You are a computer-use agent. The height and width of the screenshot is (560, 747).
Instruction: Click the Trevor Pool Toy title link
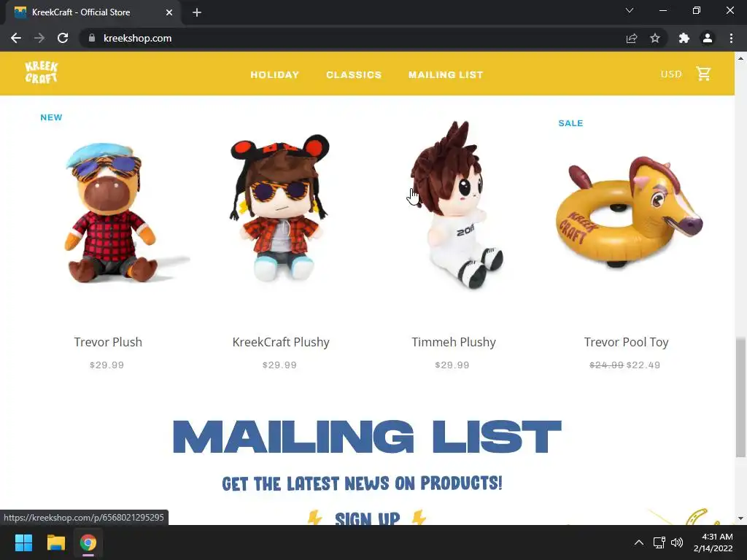(x=627, y=342)
